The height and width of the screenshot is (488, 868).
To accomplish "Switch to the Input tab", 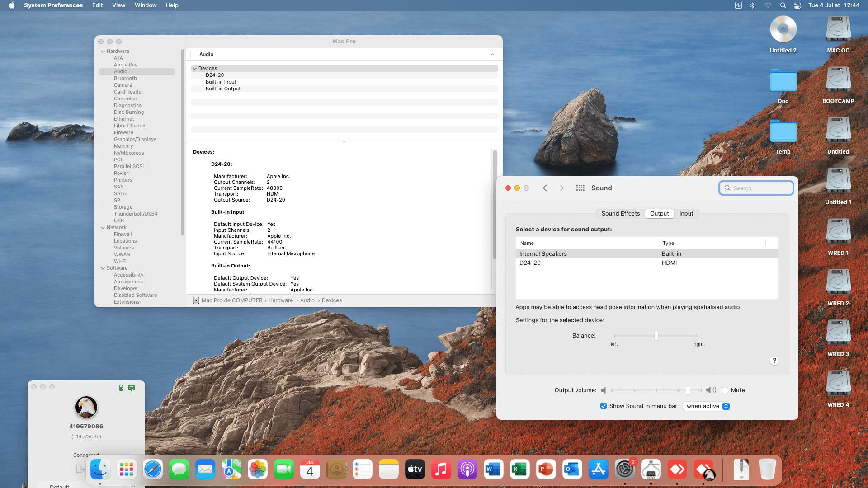I will pyautogui.click(x=686, y=214).
